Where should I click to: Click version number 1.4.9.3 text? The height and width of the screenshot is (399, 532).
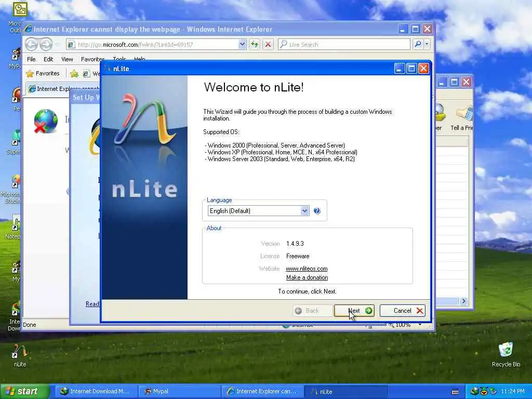click(295, 244)
